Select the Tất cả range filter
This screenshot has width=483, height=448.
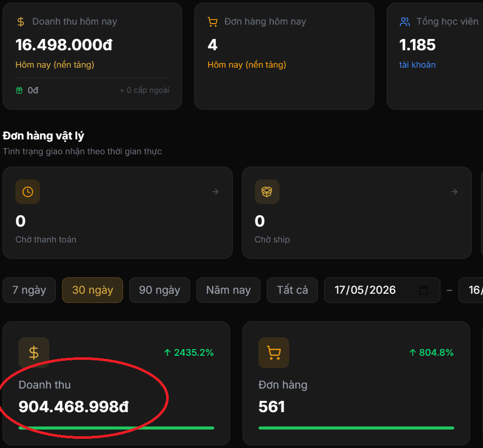pyautogui.click(x=292, y=290)
